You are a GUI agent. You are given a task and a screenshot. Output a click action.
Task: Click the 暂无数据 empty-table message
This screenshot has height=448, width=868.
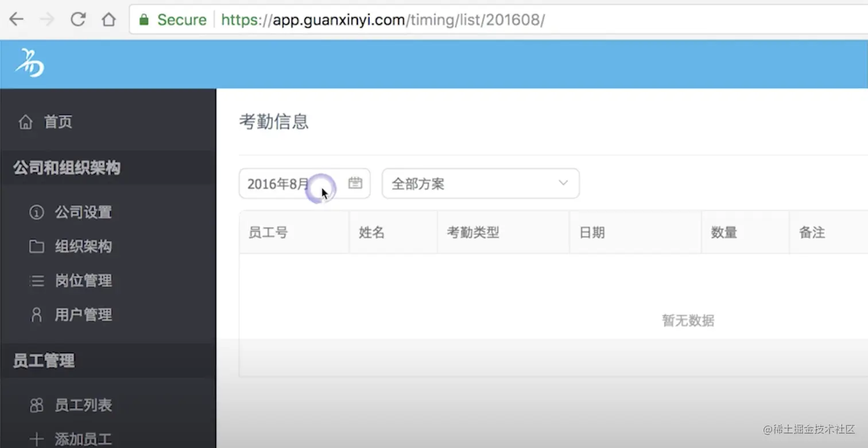688,320
